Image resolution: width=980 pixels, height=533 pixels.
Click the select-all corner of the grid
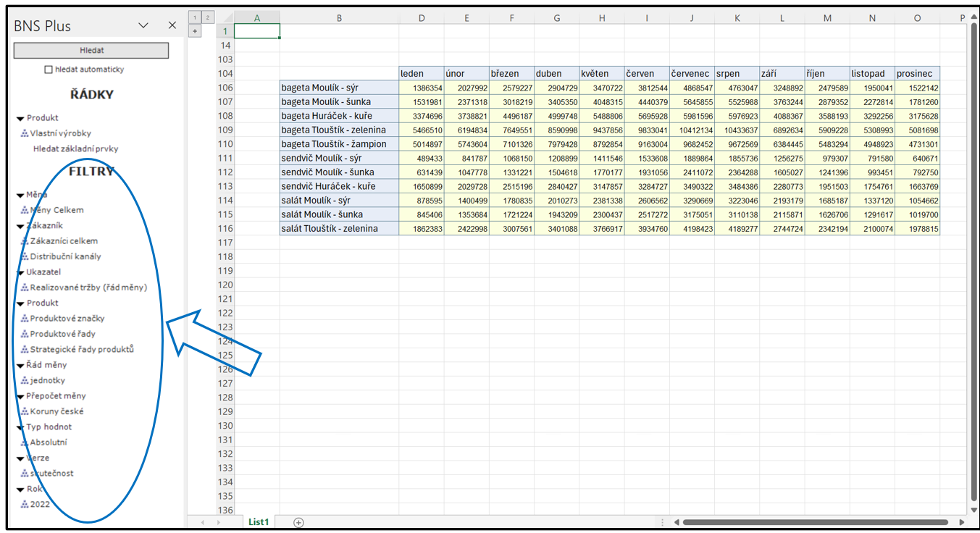225,18
